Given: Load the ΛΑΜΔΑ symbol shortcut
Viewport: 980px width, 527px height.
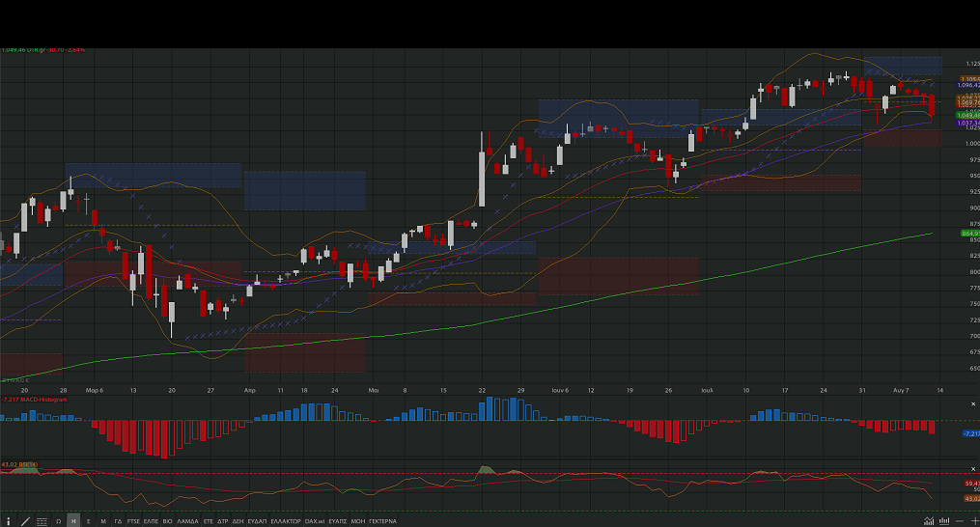Looking at the screenshot, I should coord(187,521).
